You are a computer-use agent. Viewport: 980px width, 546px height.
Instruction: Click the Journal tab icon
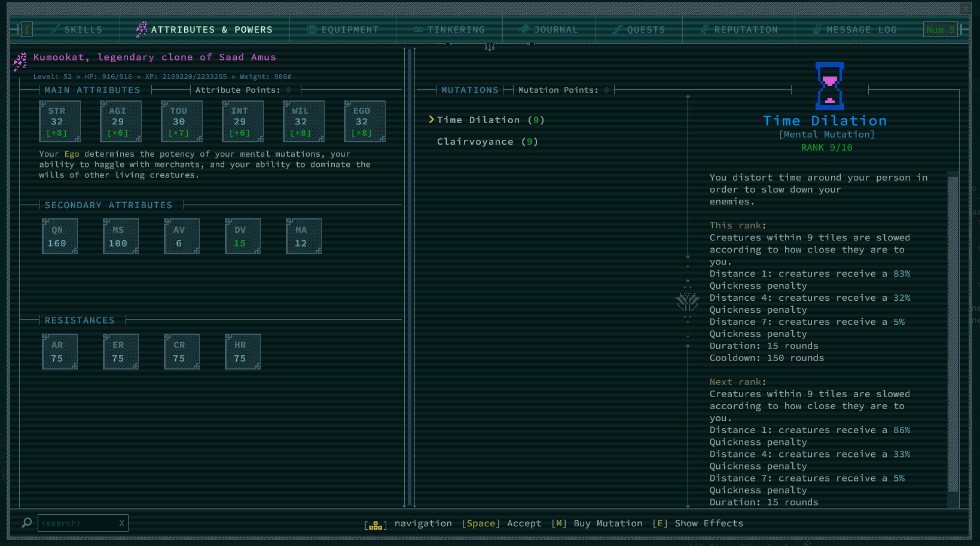(524, 30)
